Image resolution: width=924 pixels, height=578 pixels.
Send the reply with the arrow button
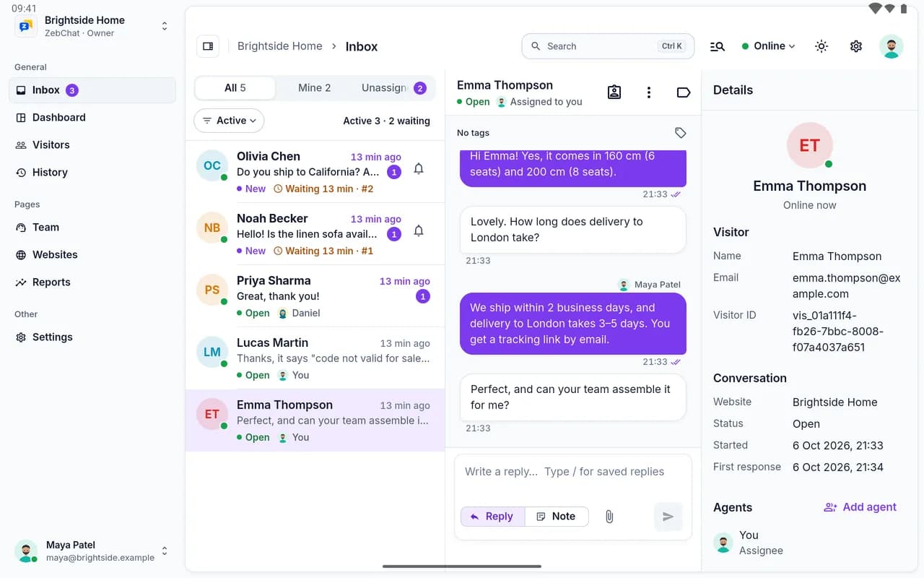(x=668, y=517)
